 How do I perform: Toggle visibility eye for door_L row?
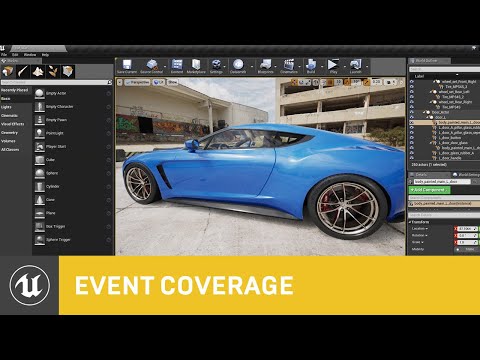pos(412,117)
